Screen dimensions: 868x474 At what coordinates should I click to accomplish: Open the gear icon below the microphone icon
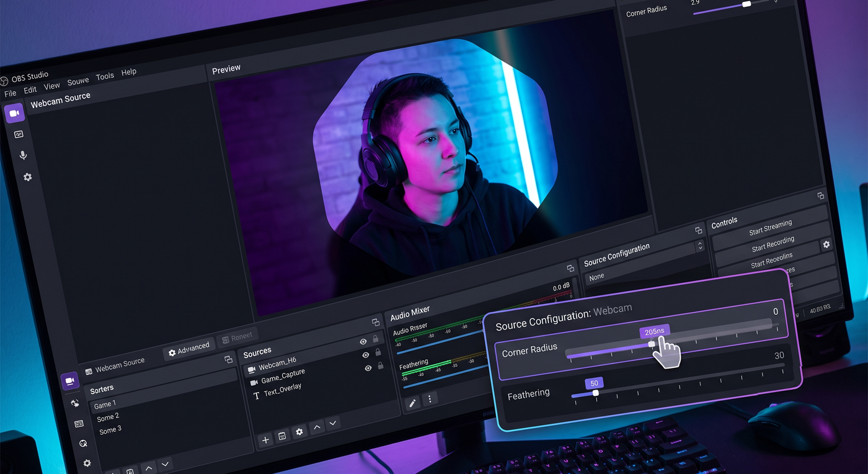tap(27, 177)
